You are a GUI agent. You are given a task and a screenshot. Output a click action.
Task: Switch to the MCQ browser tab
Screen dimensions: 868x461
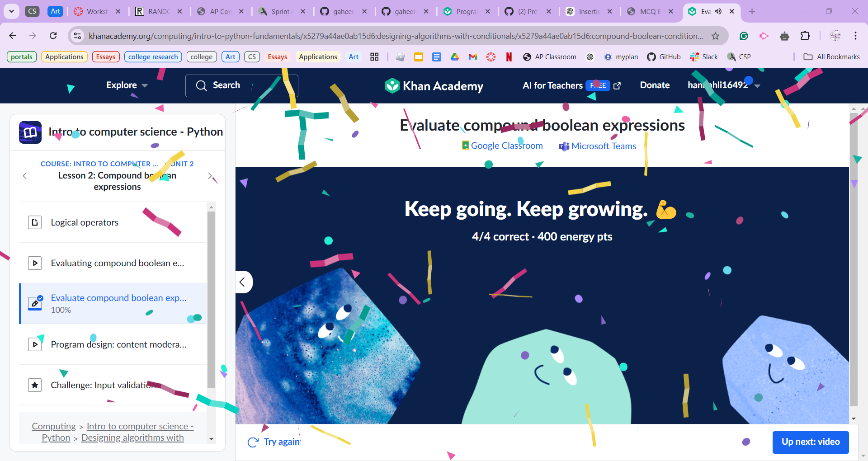click(649, 11)
